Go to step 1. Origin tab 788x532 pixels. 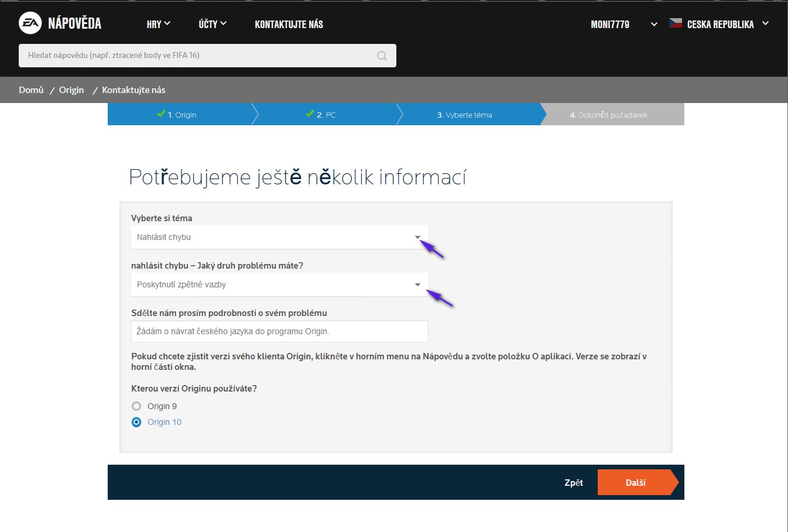(180, 114)
